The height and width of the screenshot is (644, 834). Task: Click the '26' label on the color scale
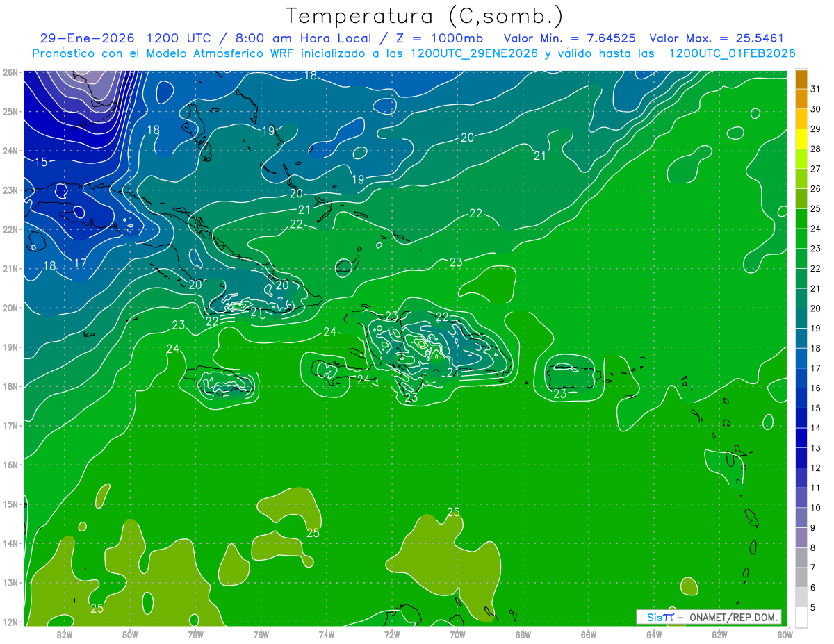pyautogui.click(x=815, y=188)
